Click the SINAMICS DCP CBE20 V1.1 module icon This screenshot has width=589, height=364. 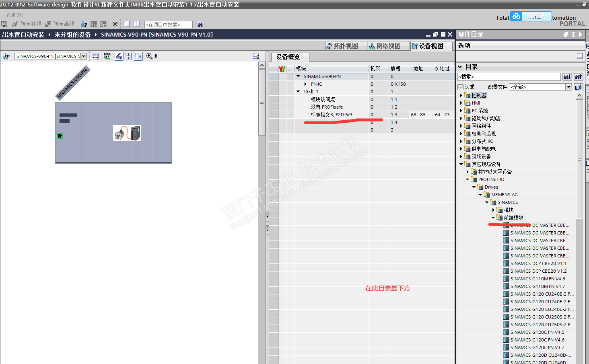(x=506, y=263)
